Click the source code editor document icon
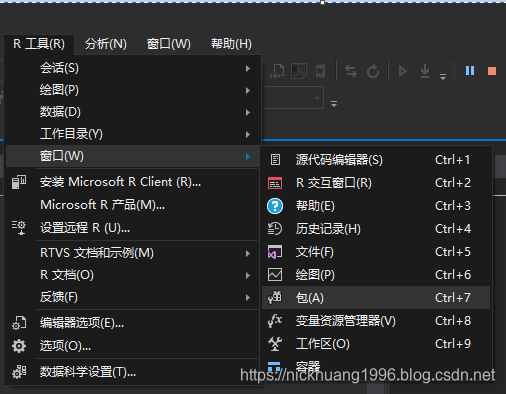The height and width of the screenshot is (394, 506). coord(275,160)
